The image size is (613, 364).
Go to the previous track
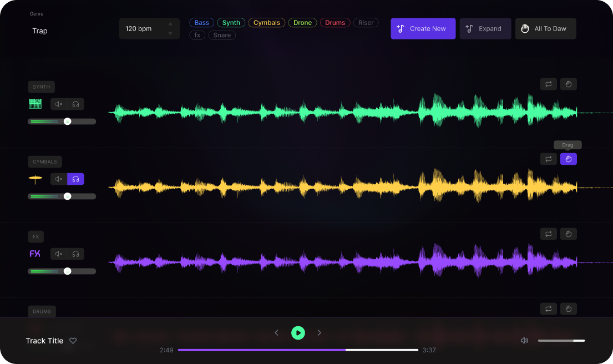[276, 333]
